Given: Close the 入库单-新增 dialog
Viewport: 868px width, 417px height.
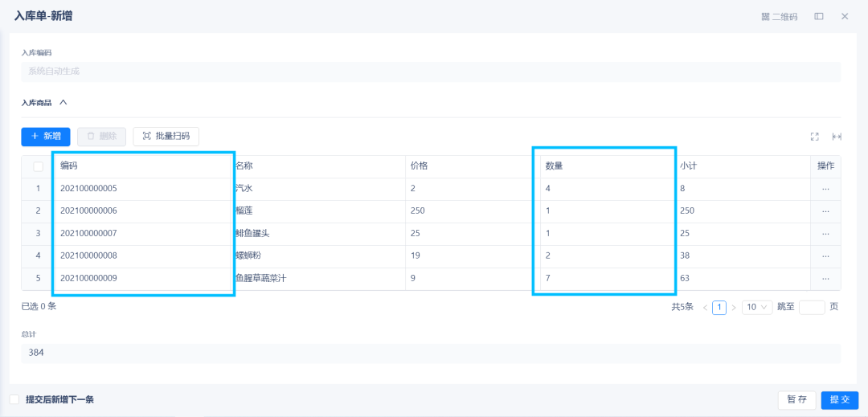Looking at the screenshot, I should (x=845, y=17).
